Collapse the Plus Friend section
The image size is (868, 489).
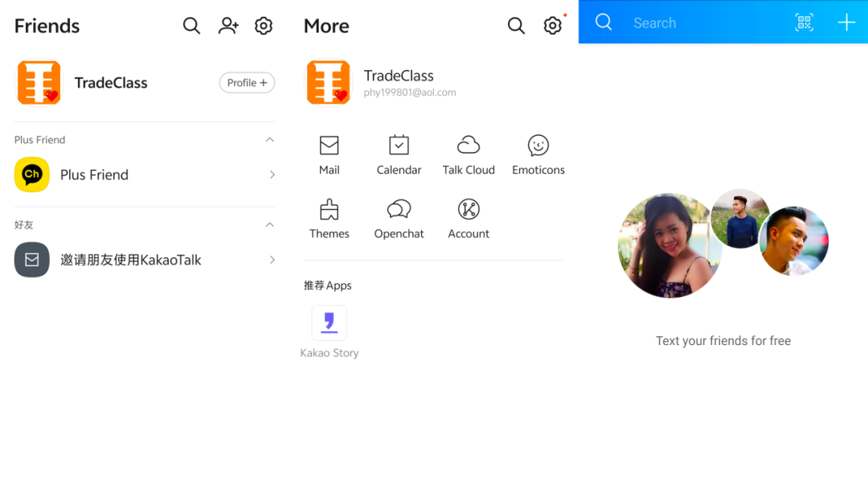tap(270, 140)
